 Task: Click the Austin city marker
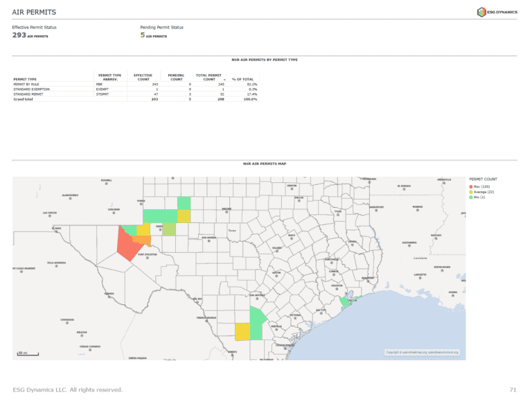[276, 276]
